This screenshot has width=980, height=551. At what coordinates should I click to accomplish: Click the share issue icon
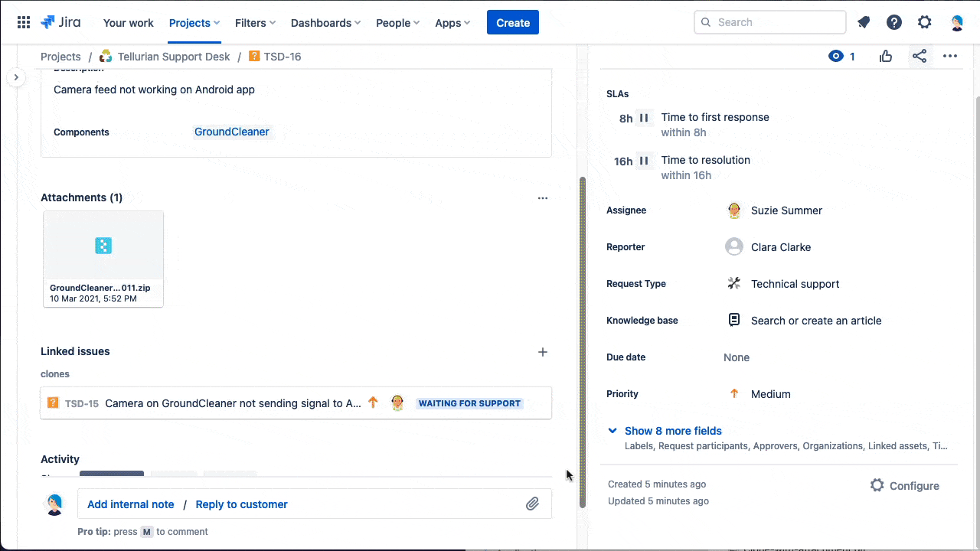tap(920, 56)
